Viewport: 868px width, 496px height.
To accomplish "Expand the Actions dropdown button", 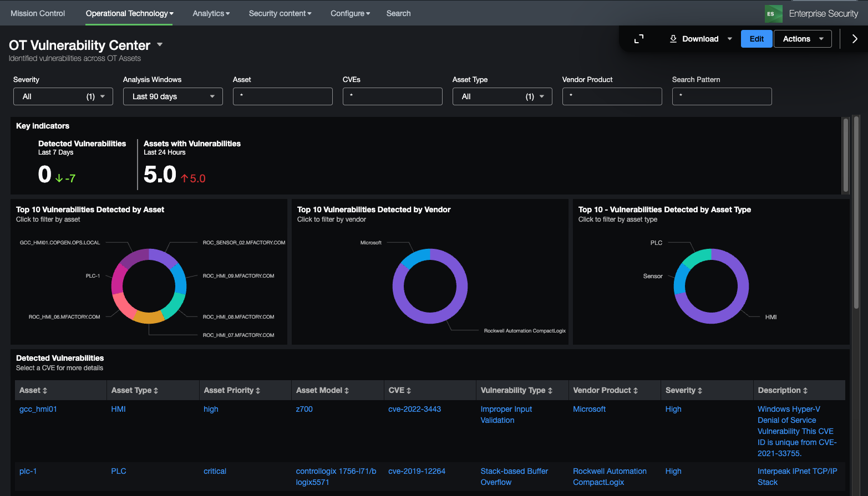I will [802, 39].
